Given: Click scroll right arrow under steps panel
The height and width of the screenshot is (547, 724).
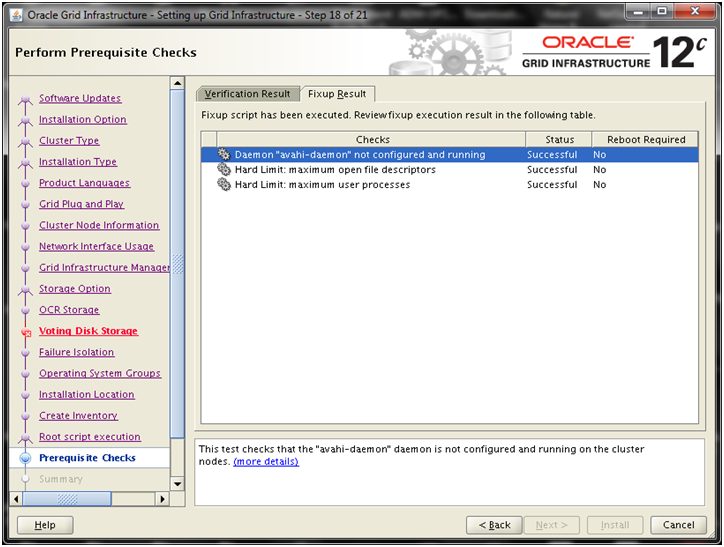Looking at the screenshot, I should [162, 499].
